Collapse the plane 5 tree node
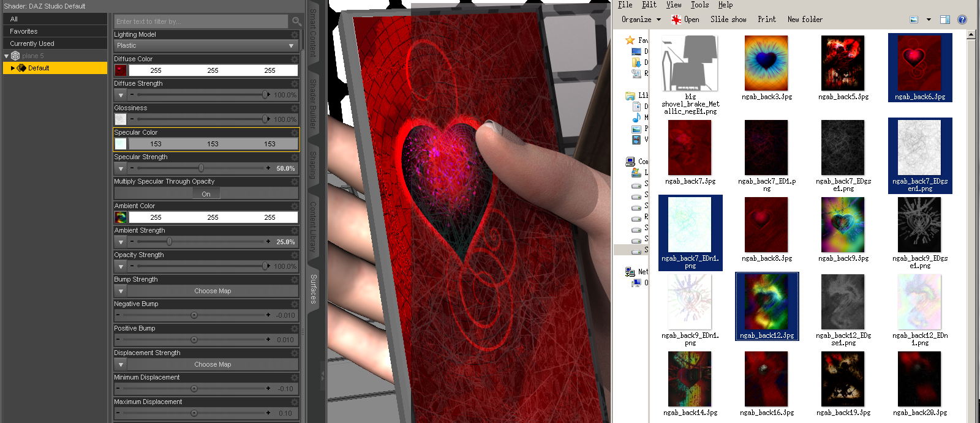Screen dimensions: 980x423 [x=7, y=56]
